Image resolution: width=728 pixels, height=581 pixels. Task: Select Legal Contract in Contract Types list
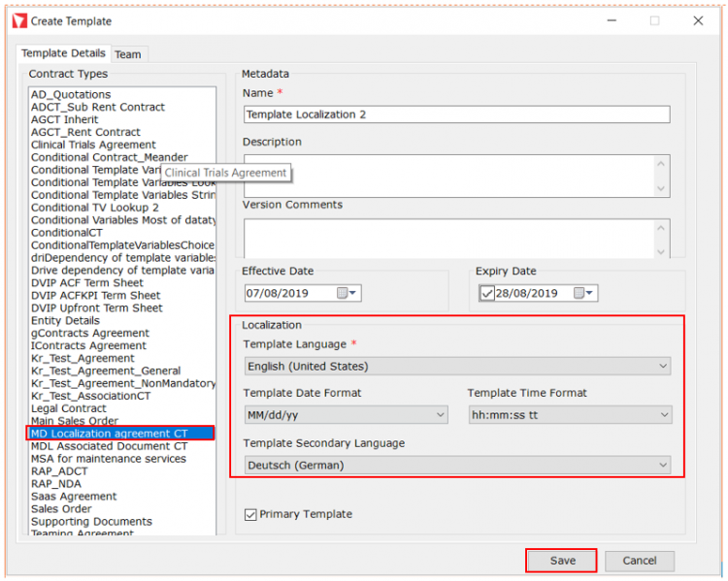70,408
